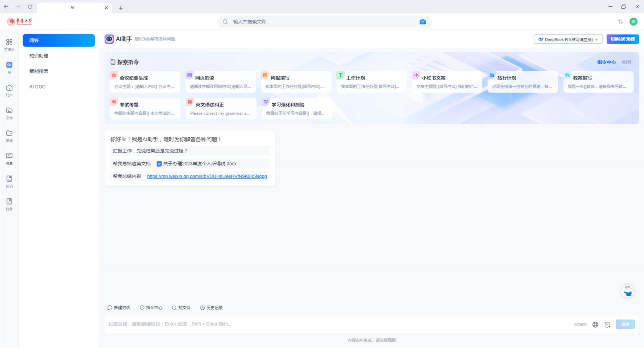Click the floating mascot assistant icon

coord(628,291)
